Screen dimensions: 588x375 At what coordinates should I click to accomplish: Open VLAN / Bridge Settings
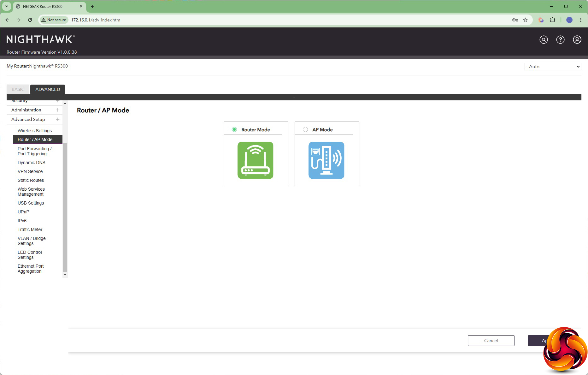click(x=32, y=241)
